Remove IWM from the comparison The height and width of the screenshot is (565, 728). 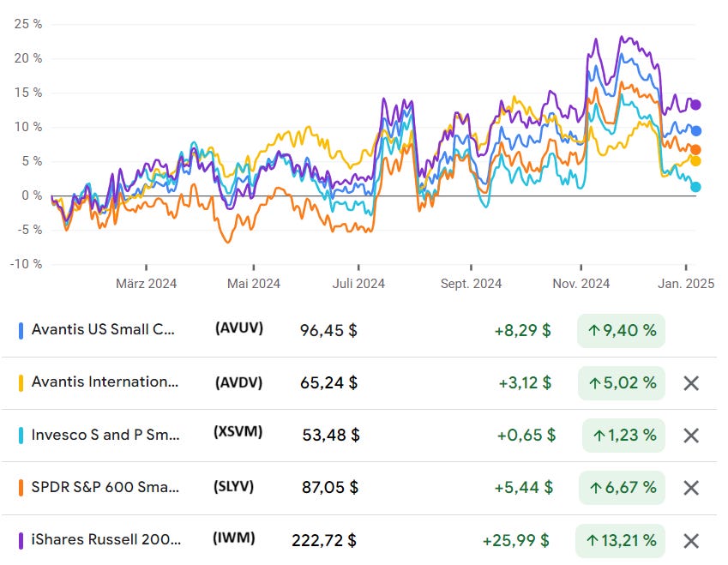tap(691, 541)
